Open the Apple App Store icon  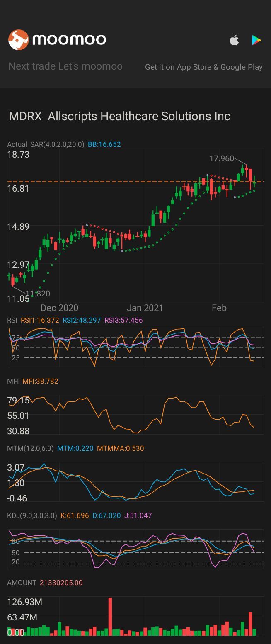click(234, 40)
